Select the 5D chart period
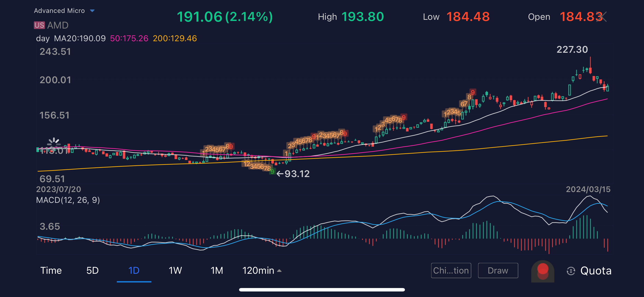The image size is (644, 297). (92, 271)
